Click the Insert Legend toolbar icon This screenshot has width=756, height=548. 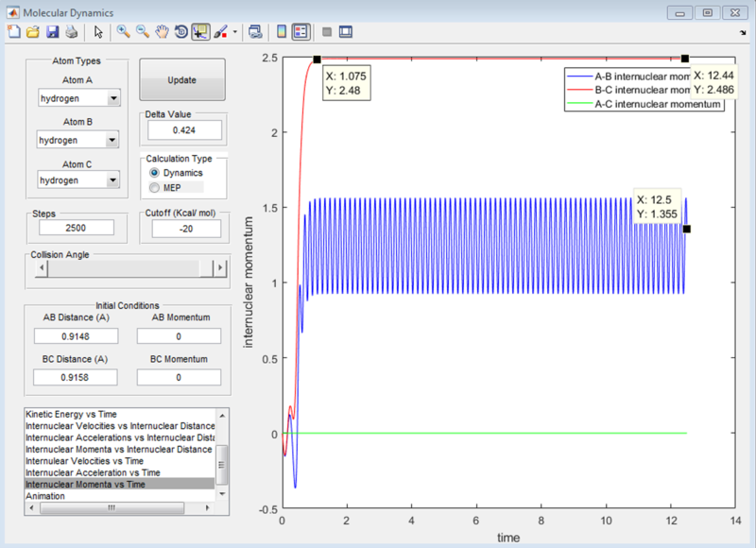(x=301, y=32)
